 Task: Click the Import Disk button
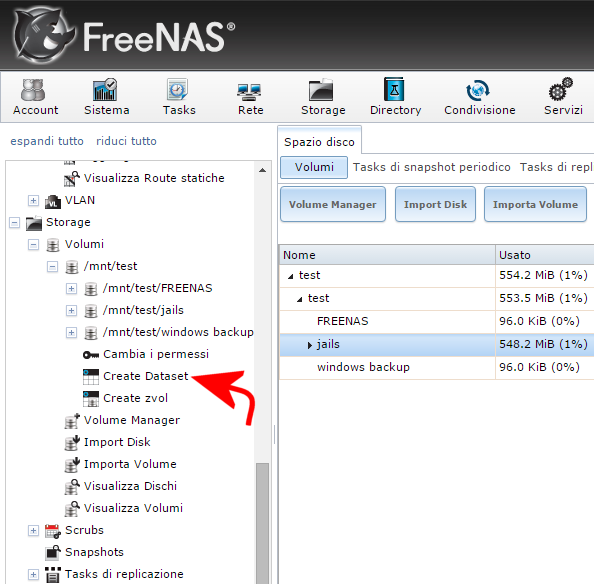pyautogui.click(x=435, y=204)
